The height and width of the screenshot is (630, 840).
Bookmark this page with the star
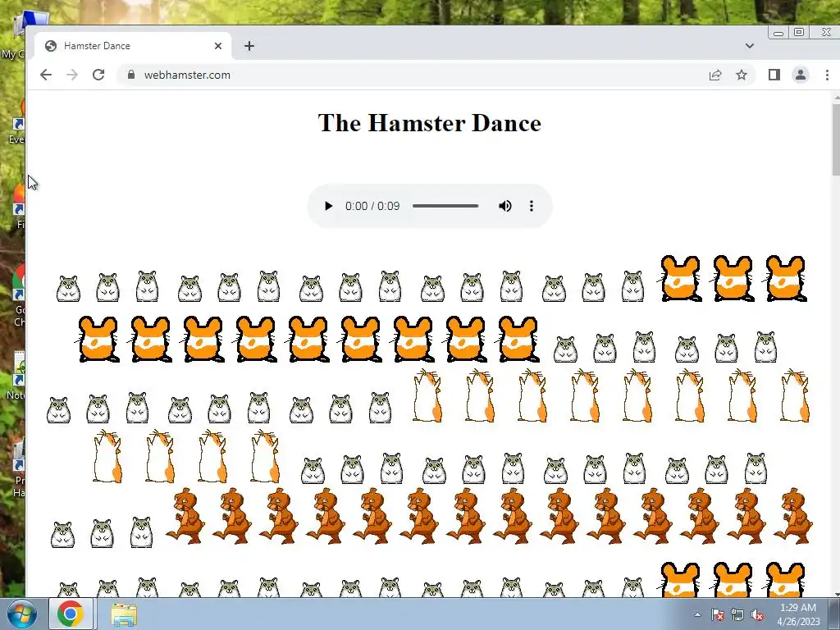pyautogui.click(x=742, y=75)
